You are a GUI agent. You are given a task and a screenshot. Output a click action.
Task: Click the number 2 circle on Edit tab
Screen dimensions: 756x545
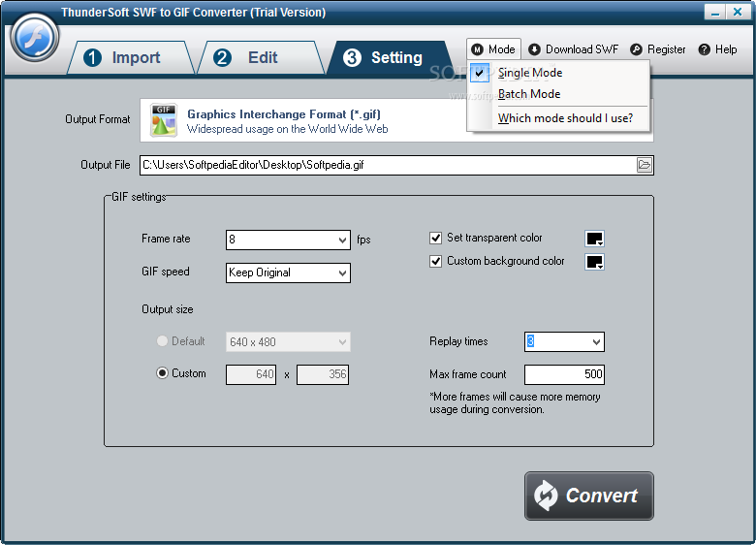pos(222,58)
